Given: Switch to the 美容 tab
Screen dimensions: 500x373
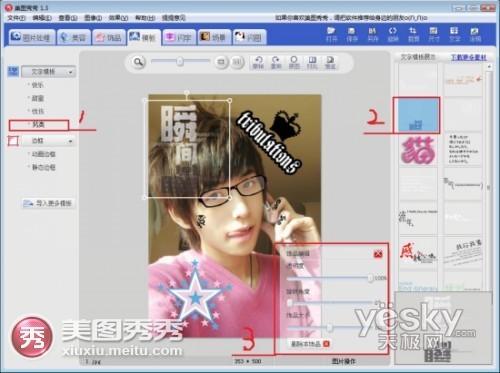Looking at the screenshot, I should click(74, 37).
